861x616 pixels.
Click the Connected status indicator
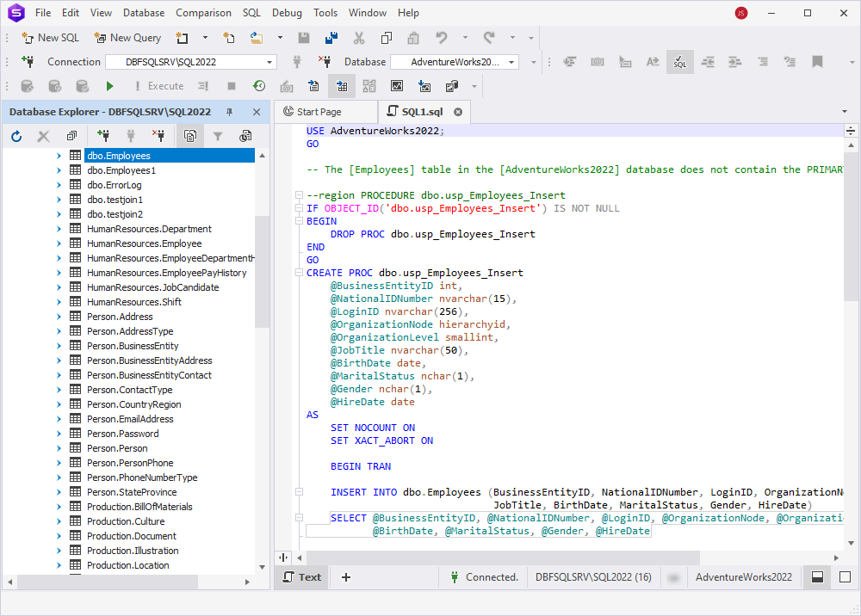coord(485,577)
